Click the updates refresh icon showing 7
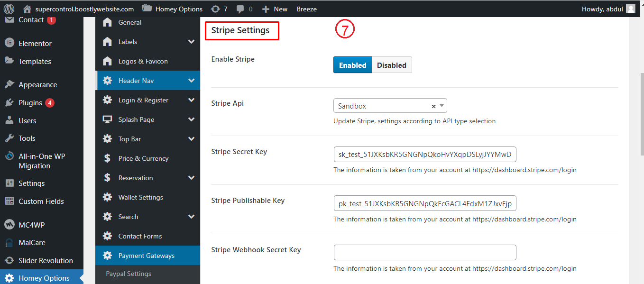This screenshot has height=284, width=644. click(215, 9)
